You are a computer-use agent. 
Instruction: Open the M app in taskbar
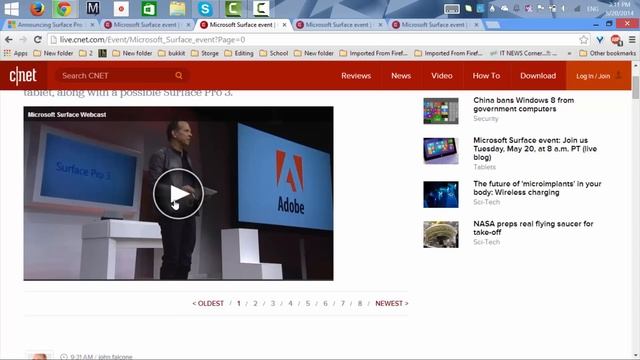pyautogui.click(x=93, y=8)
